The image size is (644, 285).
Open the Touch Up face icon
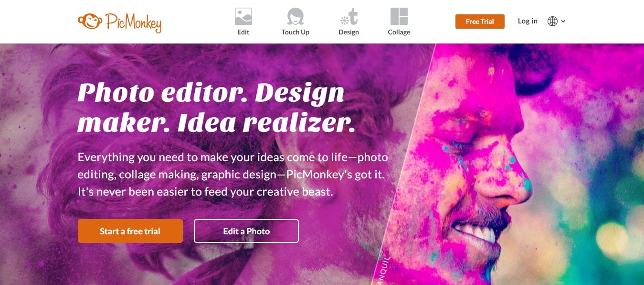[296, 16]
